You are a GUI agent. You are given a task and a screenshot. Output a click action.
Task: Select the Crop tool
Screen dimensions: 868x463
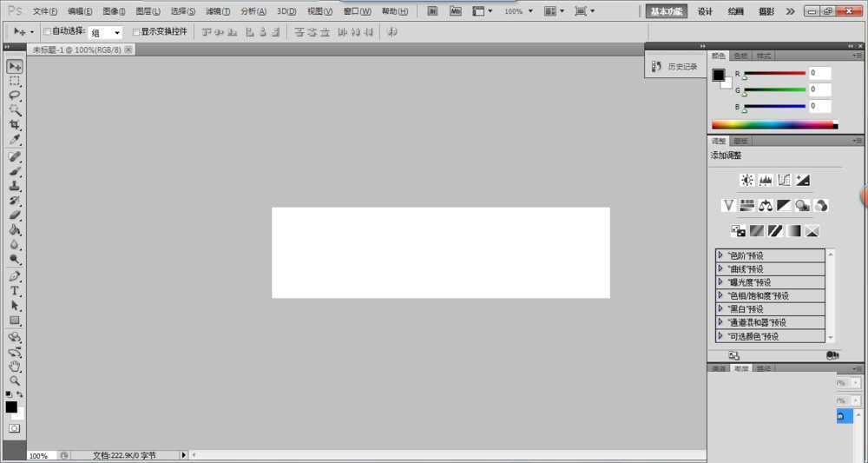pyautogui.click(x=15, y=125)
